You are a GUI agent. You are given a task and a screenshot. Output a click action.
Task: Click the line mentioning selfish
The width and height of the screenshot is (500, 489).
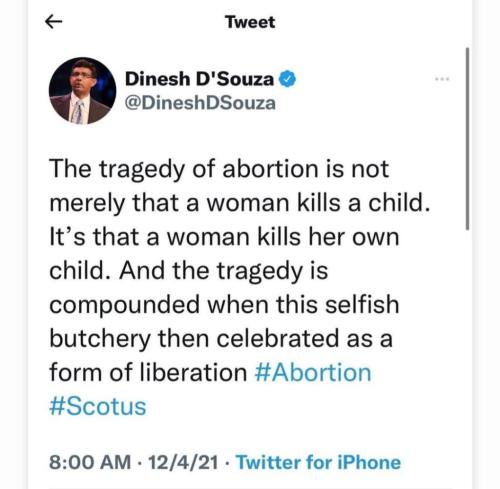[x=224, y=305]
